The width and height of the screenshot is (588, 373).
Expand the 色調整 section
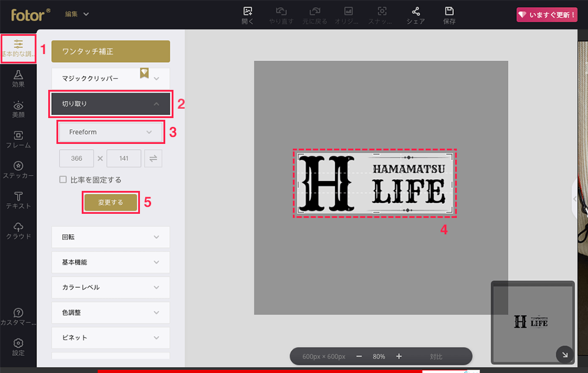point(111,312)
